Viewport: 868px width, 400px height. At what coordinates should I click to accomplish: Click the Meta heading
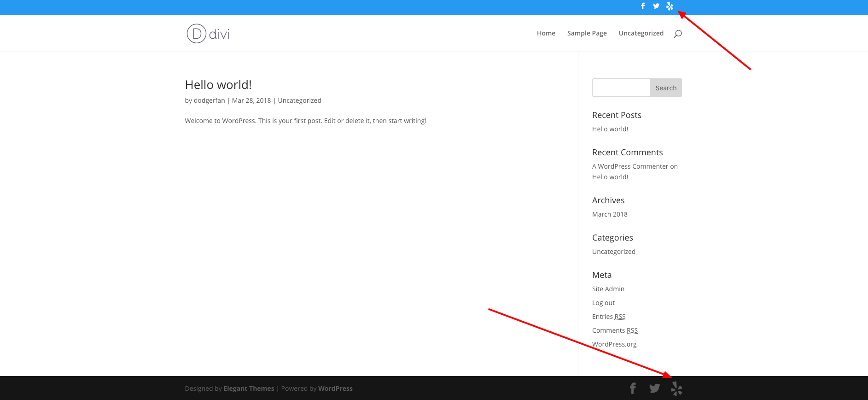[x=602, y=275]
